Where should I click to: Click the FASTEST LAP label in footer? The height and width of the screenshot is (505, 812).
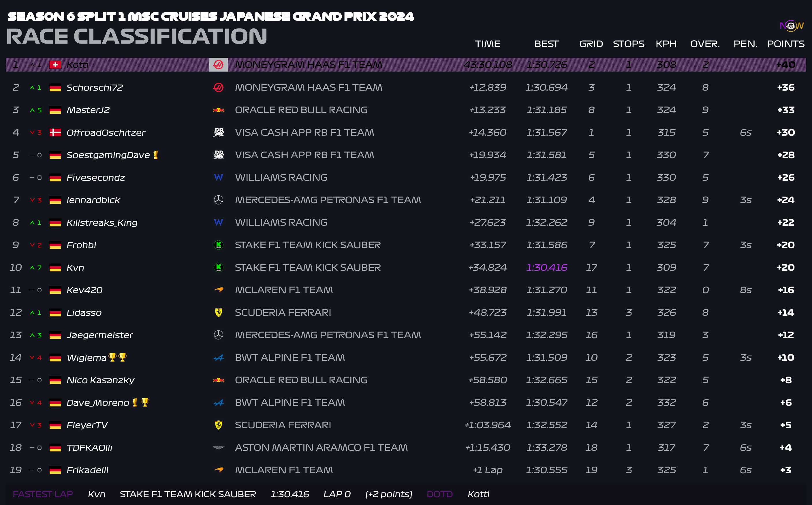point(43,494)
